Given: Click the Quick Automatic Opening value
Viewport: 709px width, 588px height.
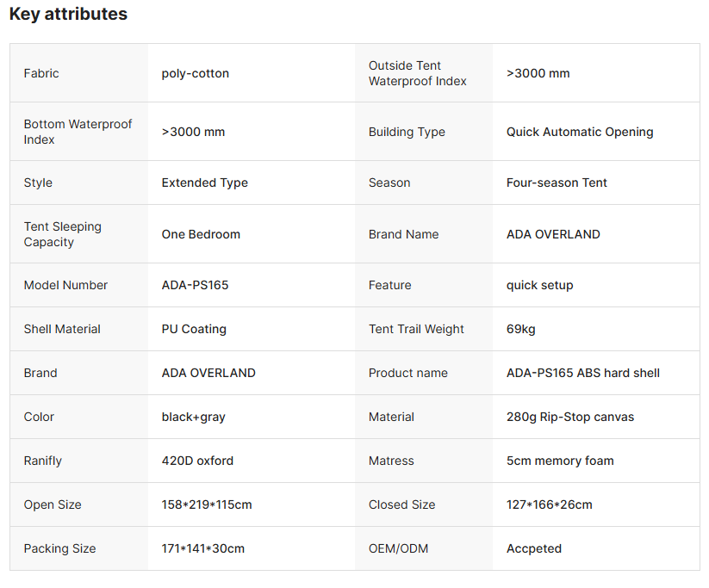Looking at the screenshot, I should pos(580,132).
